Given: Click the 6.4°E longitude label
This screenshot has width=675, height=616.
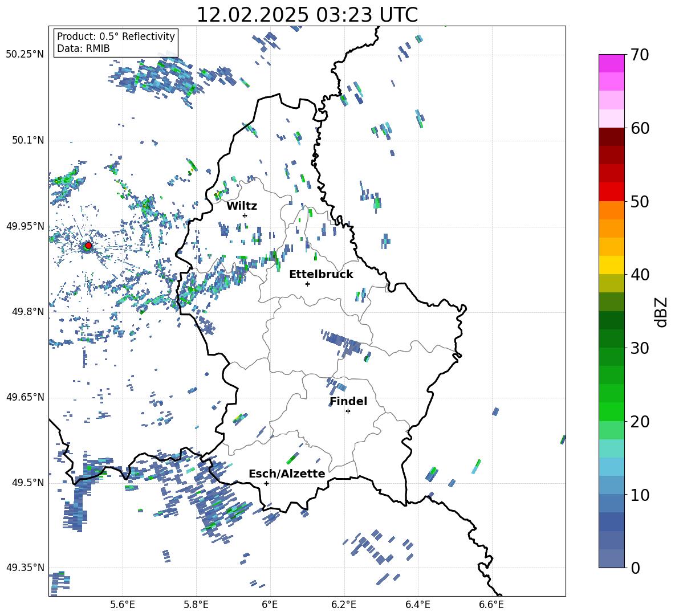Looking at the screenshot, I should (417, 605).
